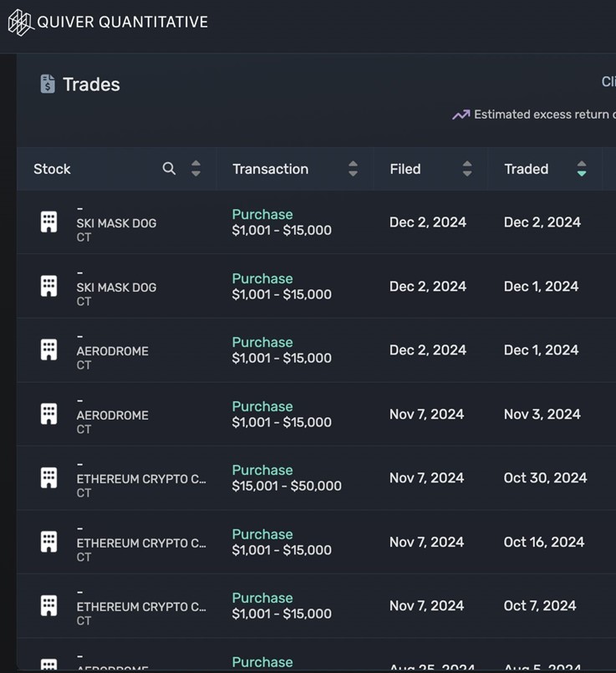Sort the table by Traded date

pos(582,169)
